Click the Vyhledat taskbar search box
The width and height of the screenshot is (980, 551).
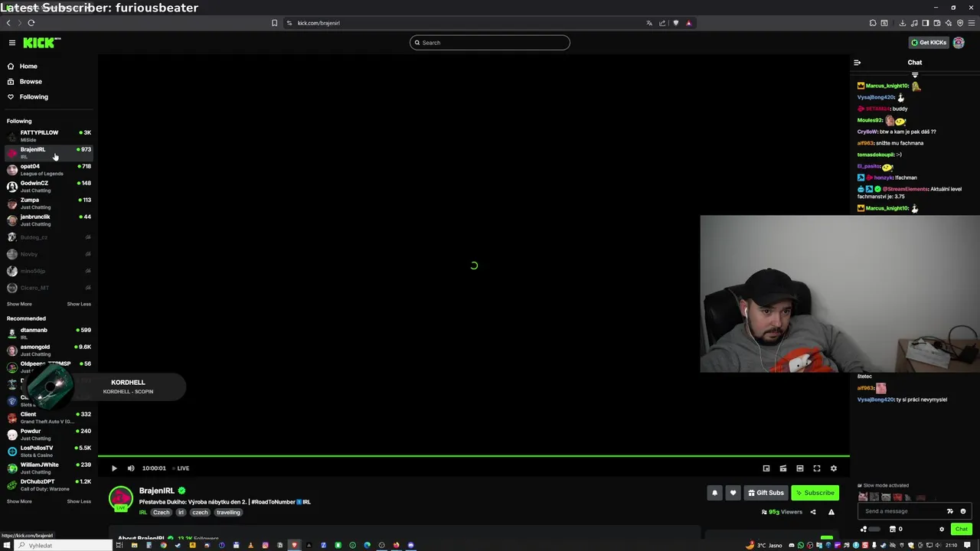point(64,546)
